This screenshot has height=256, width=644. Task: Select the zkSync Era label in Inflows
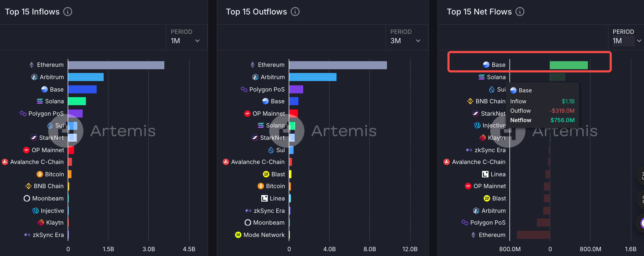[48, 235]
